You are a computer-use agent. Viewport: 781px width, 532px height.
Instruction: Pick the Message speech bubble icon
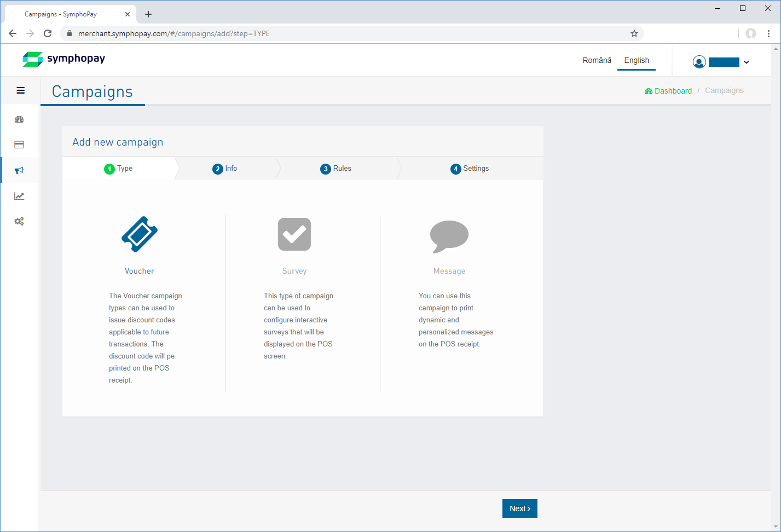tap(449, 236)
